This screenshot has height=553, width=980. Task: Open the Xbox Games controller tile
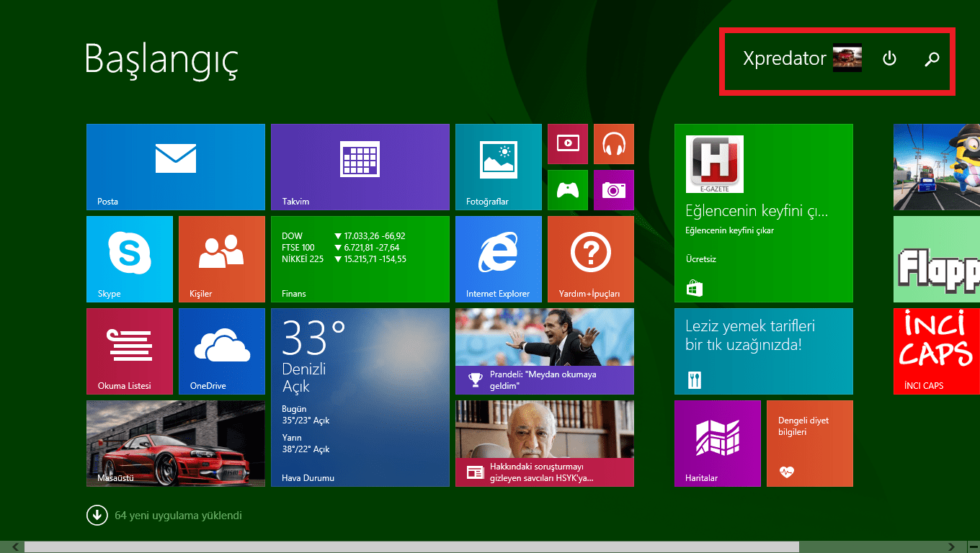click(x=568, y=190)
